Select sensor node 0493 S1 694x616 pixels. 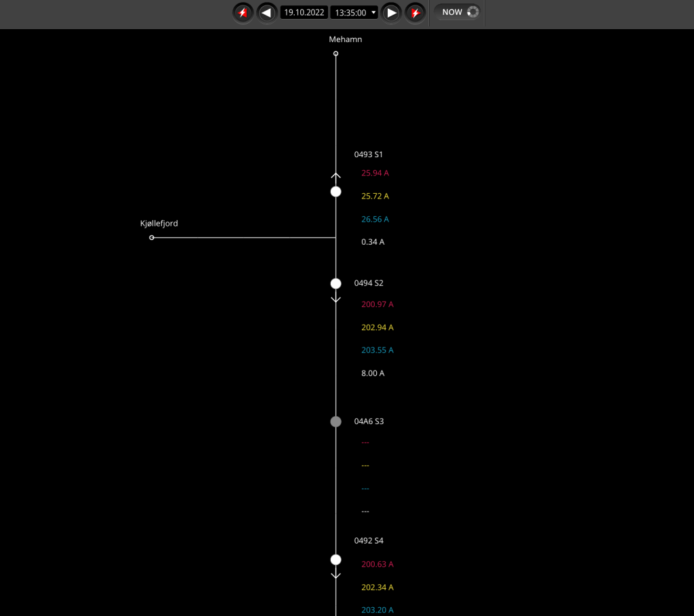pos(335,192)
